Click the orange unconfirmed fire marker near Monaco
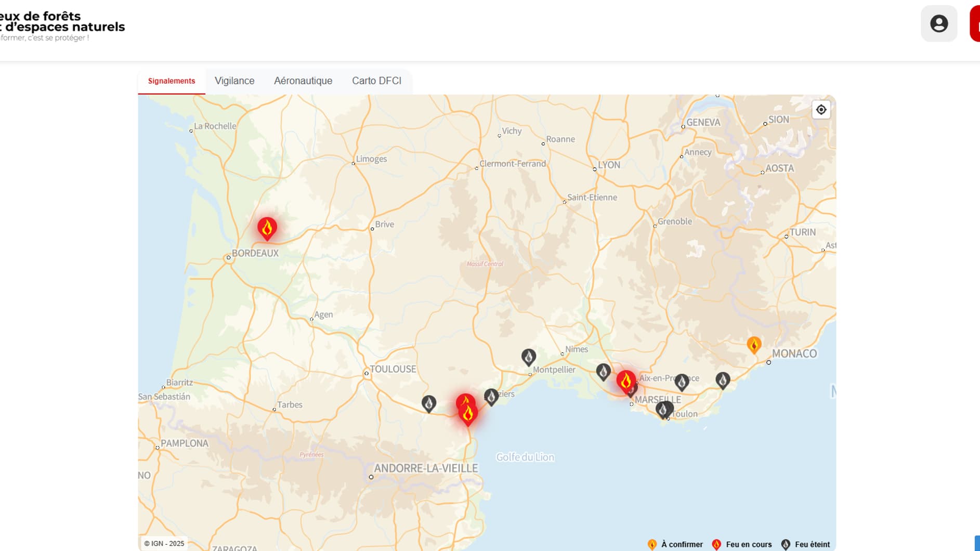Screen dimensions: 980x551 pyautogui.click(x=753, y=344)
